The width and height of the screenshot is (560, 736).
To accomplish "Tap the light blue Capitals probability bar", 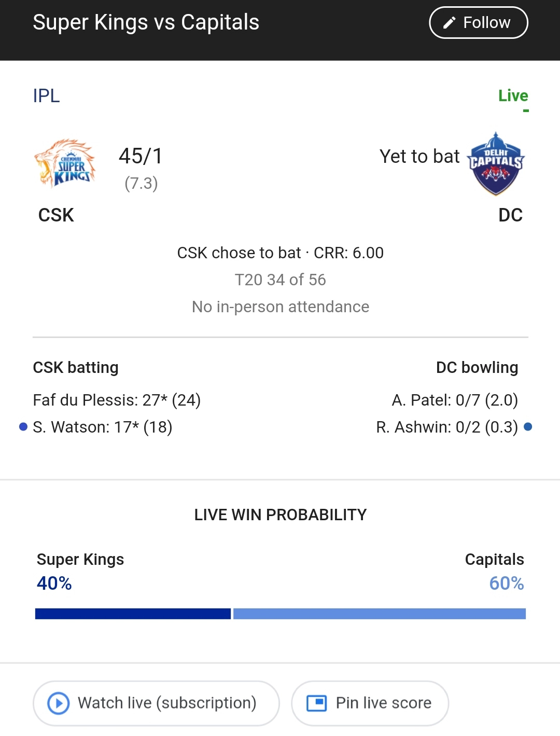I will (380, 614).
